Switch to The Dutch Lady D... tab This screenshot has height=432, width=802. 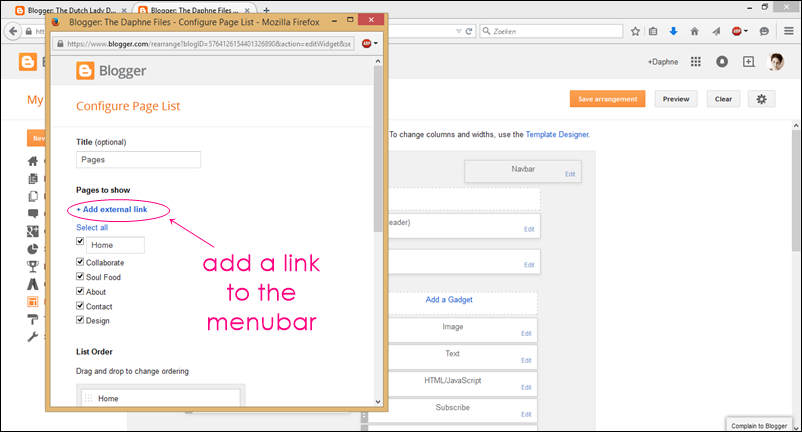tap(72, 10)
